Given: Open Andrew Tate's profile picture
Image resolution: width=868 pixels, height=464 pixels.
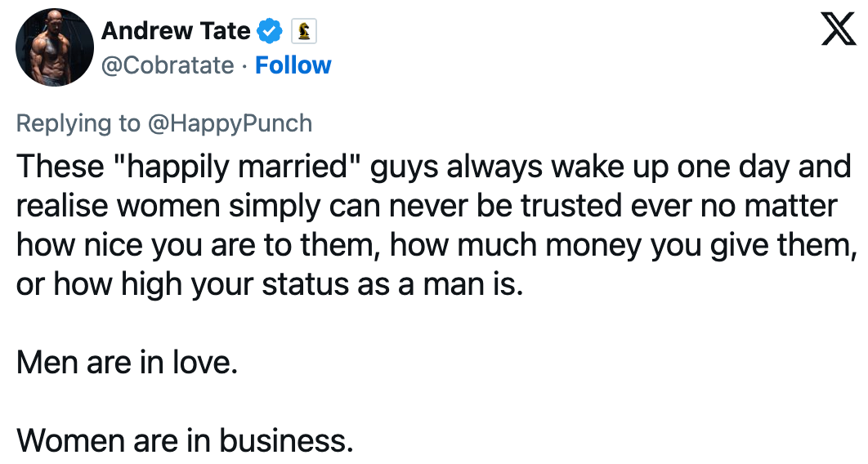Looking at the screenshot, I should click(54, 47).
